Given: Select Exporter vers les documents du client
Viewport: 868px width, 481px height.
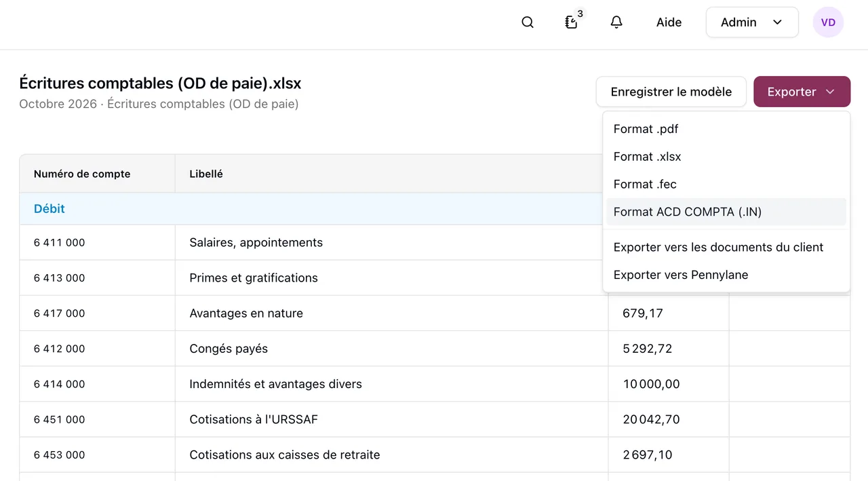Looking at the screenshot, I should point(726,247).
